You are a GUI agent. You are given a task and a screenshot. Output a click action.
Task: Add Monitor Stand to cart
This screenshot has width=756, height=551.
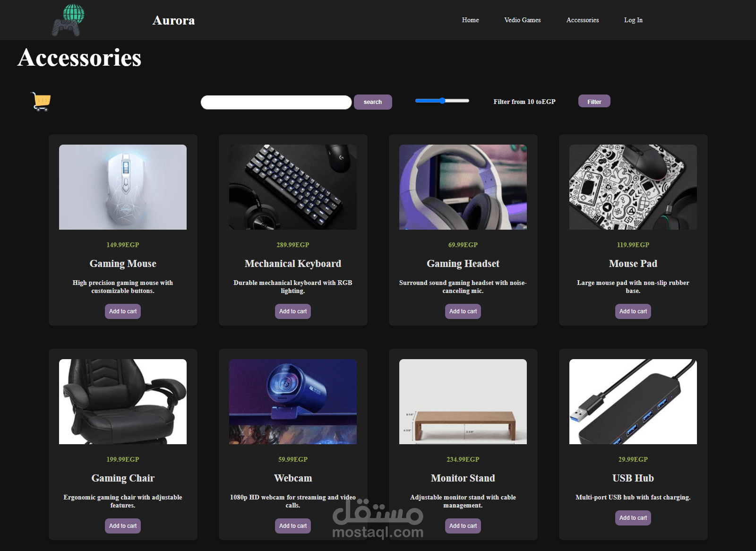tap(463, 526)
